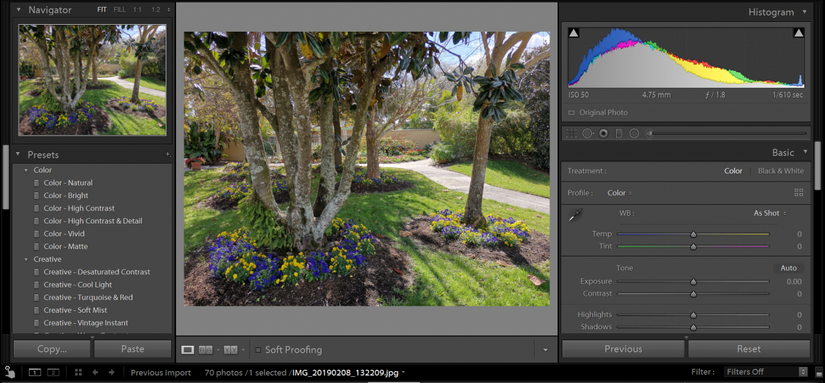825x383 pixels.
Task: Apply the Color - Natural preset
Action: pos(67,183)
